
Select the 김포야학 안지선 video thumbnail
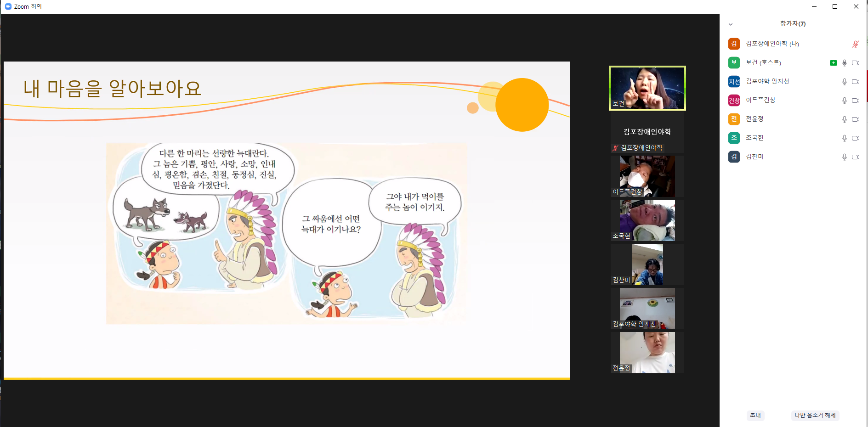pyautogui.click(x=647, y=309)
